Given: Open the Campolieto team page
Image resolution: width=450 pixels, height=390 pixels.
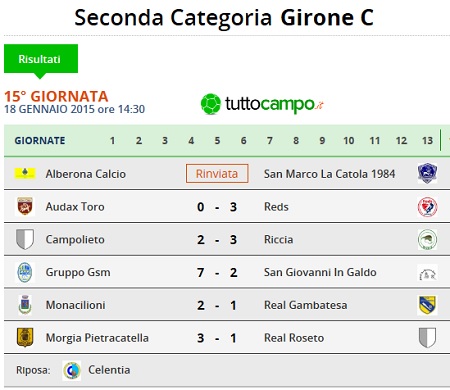Looking at the screenshot, I should click(x=75, y=239).
